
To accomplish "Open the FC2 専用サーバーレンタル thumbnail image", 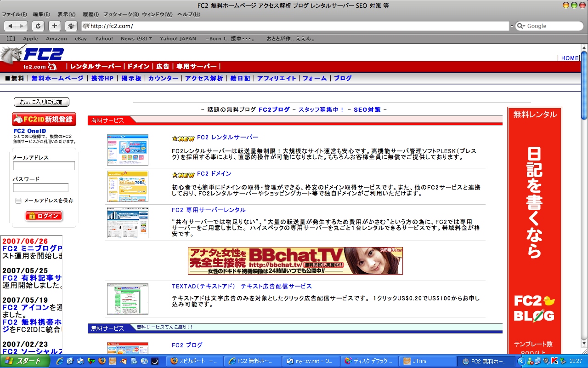I will 128,223.
